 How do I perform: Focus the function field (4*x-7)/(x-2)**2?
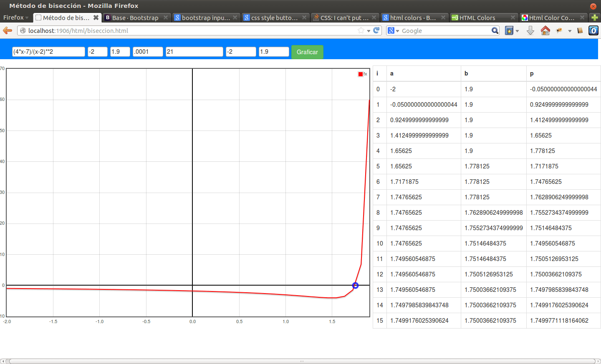[48, 52]
